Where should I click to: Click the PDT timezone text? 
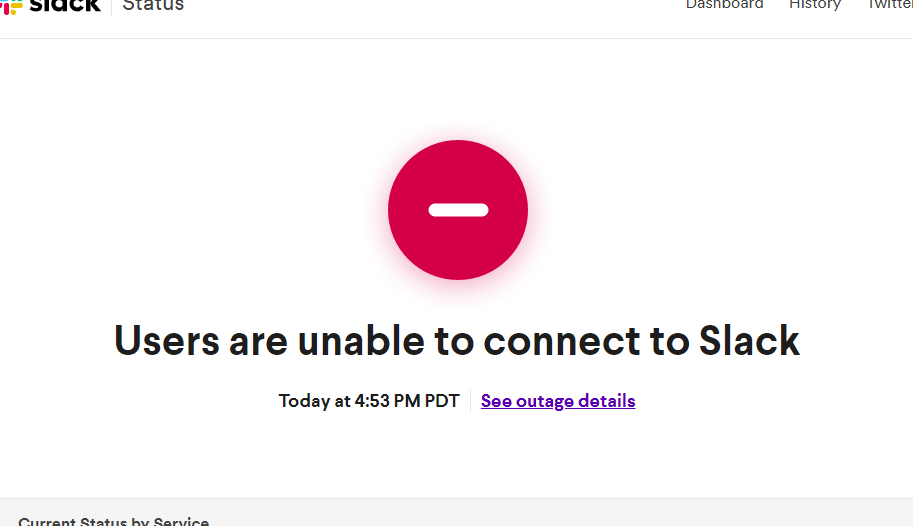(x=439, y=401)
